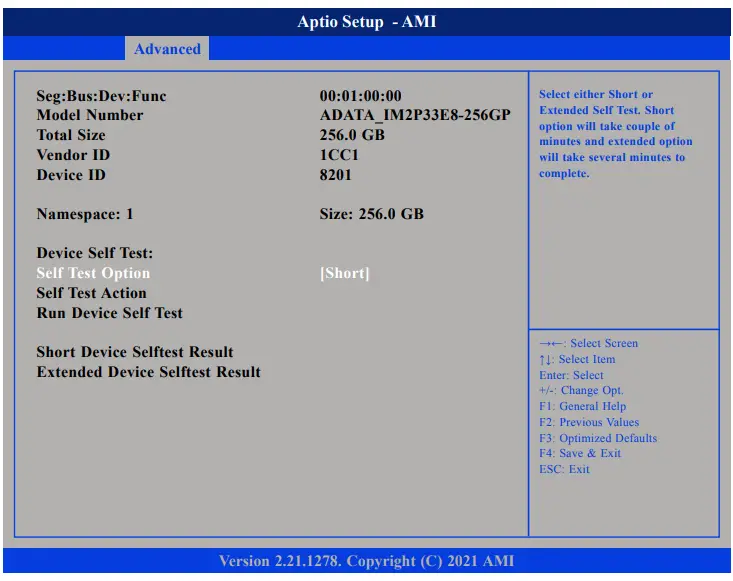Select Short Device Selftest Result entry

(135, 352)
